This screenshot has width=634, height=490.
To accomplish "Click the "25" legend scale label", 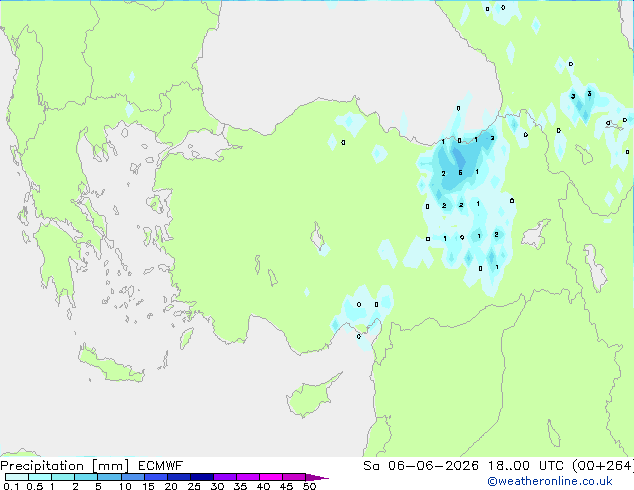I will (x=194, y=486).
